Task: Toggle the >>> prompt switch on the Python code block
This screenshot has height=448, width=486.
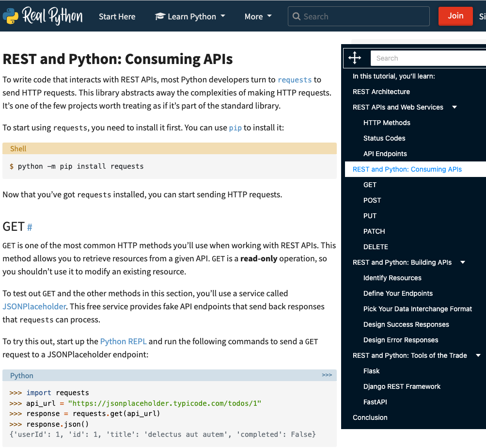Action: tap(327, 375)
